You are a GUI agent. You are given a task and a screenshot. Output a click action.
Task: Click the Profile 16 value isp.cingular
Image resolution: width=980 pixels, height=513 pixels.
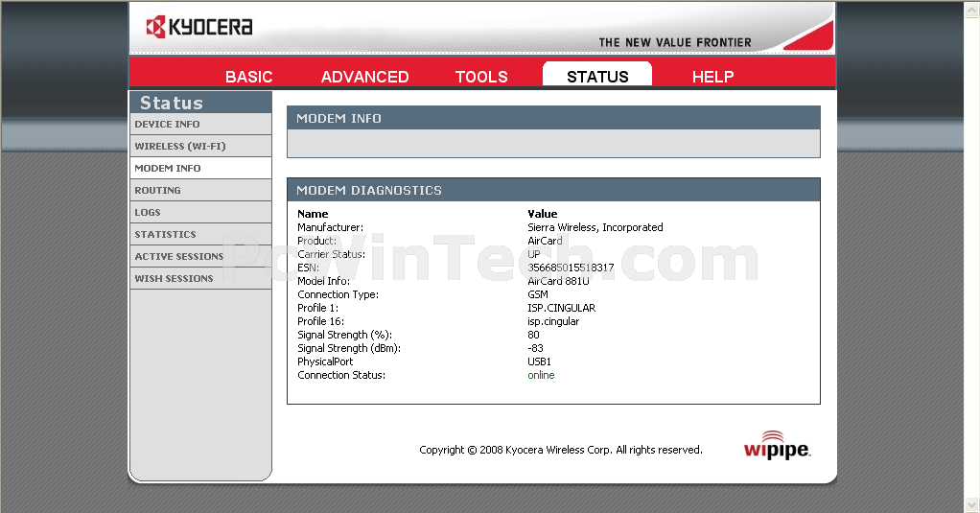(553, 322)
